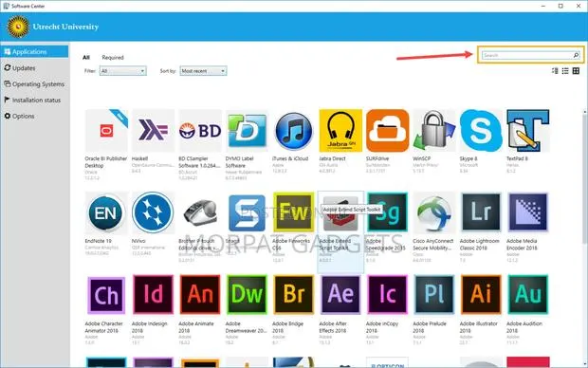Select the Adobe Audition 2018 icon
The height and width of the screenshot is (368, 588).
tap(528, 295)
